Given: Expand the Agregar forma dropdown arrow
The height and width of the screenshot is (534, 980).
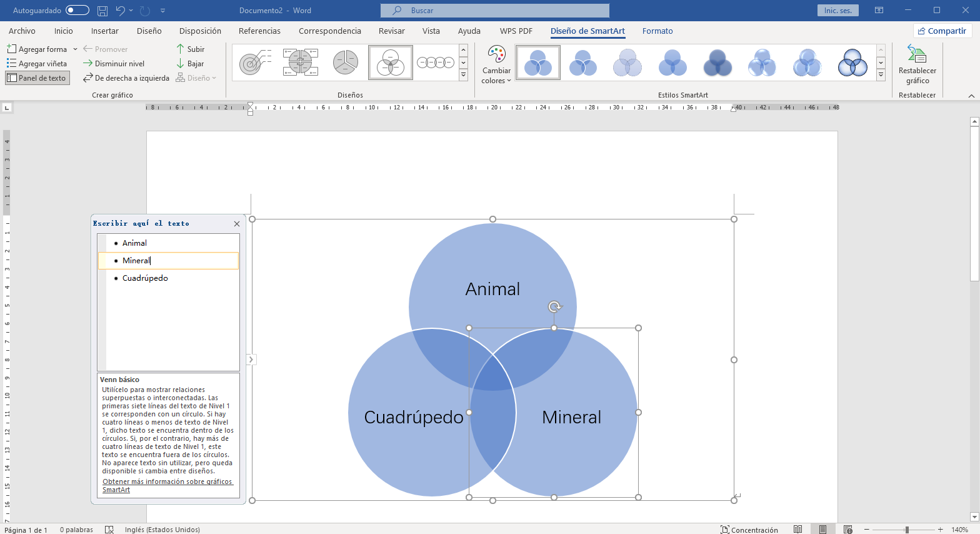Looking at the screenshot, I should click(75, 49).
